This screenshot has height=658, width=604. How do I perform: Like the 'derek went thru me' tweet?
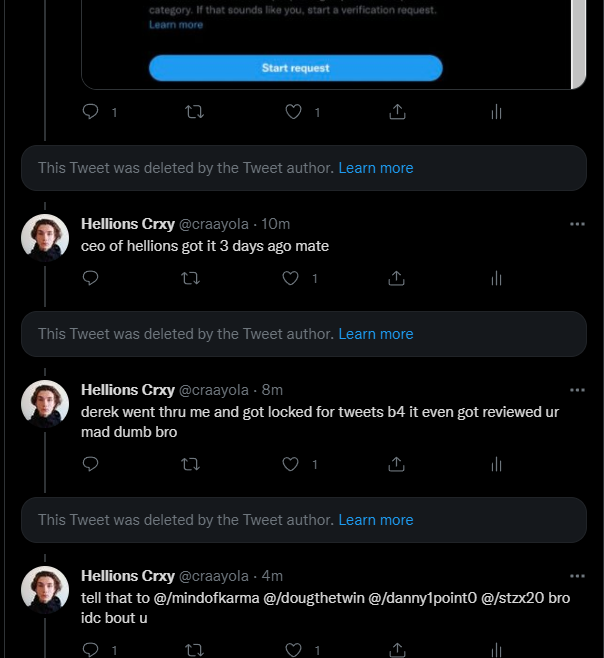(293, 464)
